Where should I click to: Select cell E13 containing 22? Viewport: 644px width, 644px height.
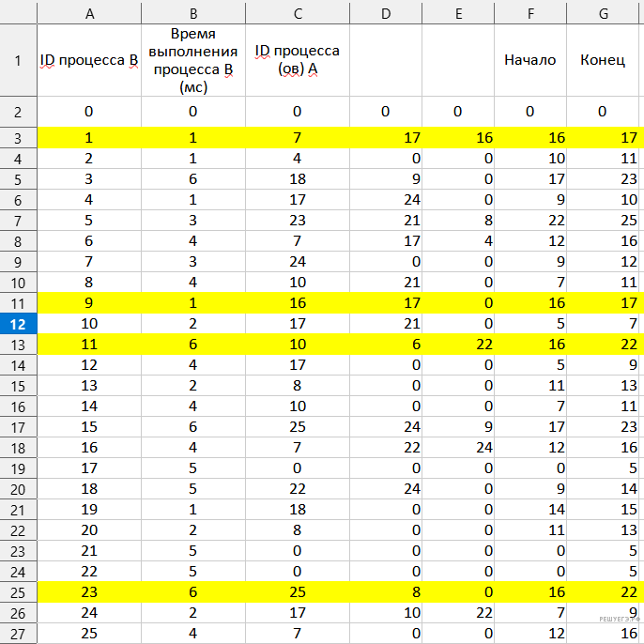458,345
